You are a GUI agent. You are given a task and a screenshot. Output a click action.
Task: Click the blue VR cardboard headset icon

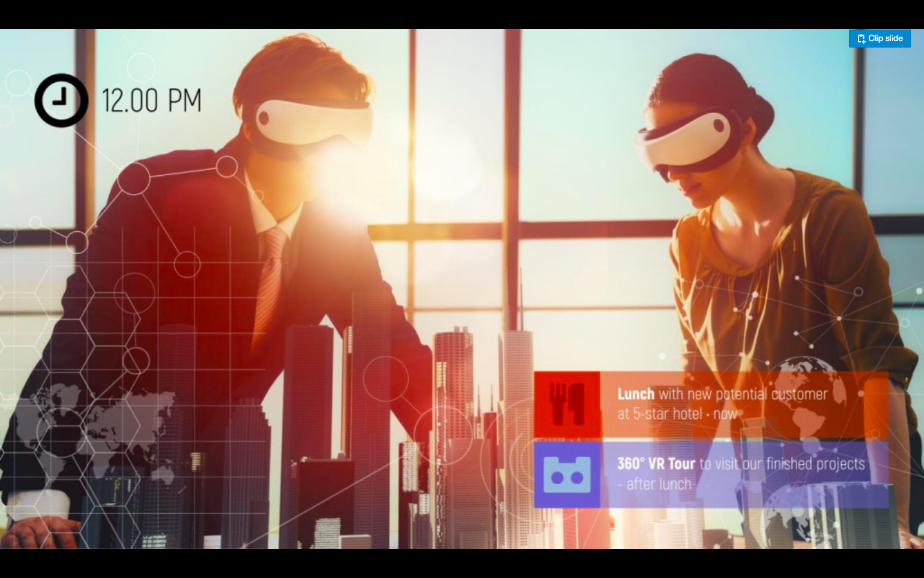(567, 475)
